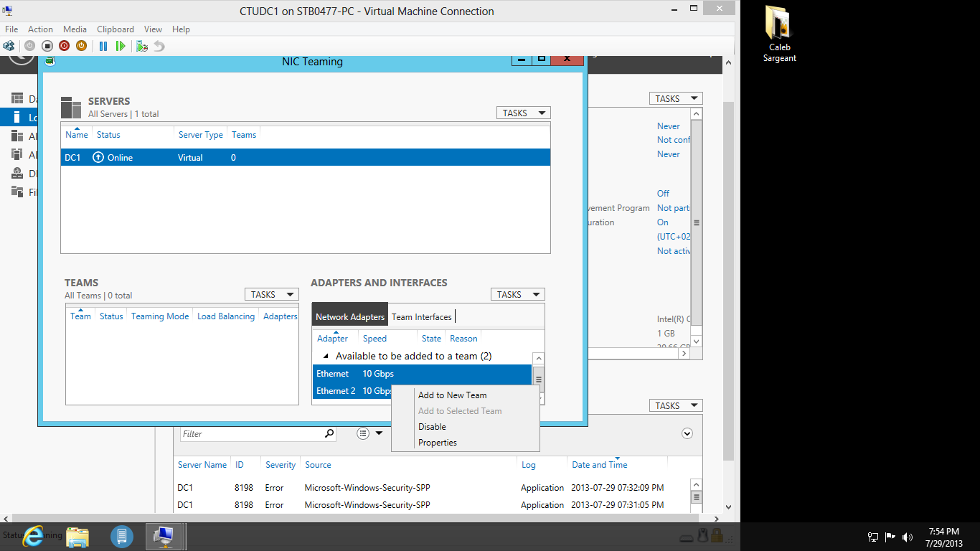Turn off the VM with the black stop icon

click(x=47, y=46)
